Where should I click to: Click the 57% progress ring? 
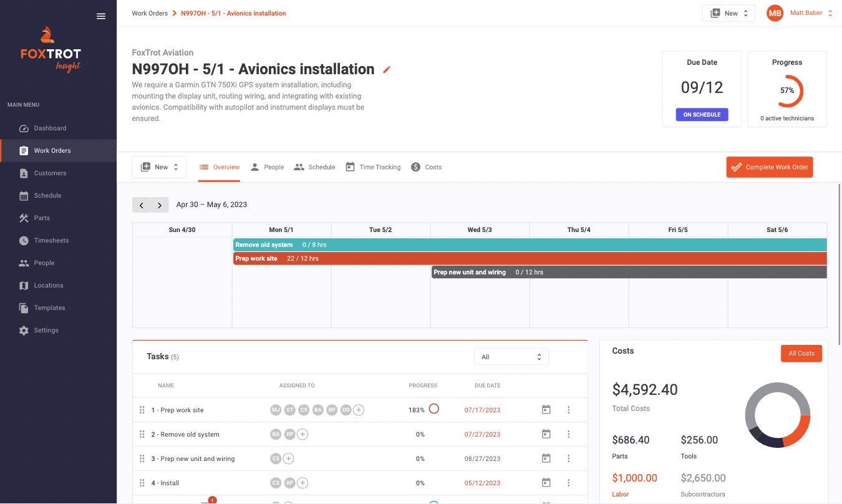[x=787, y=90]
